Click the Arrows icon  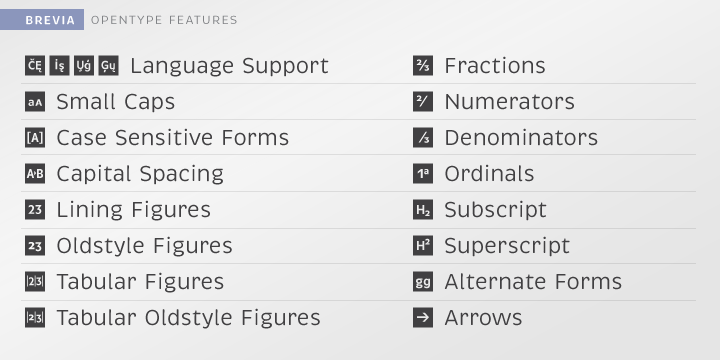click(422, 318)
